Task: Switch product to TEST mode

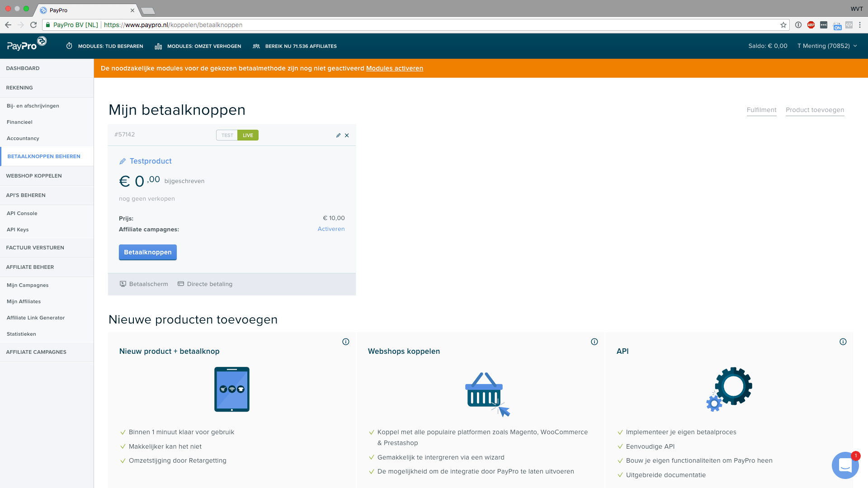Action: coord(227,135)
